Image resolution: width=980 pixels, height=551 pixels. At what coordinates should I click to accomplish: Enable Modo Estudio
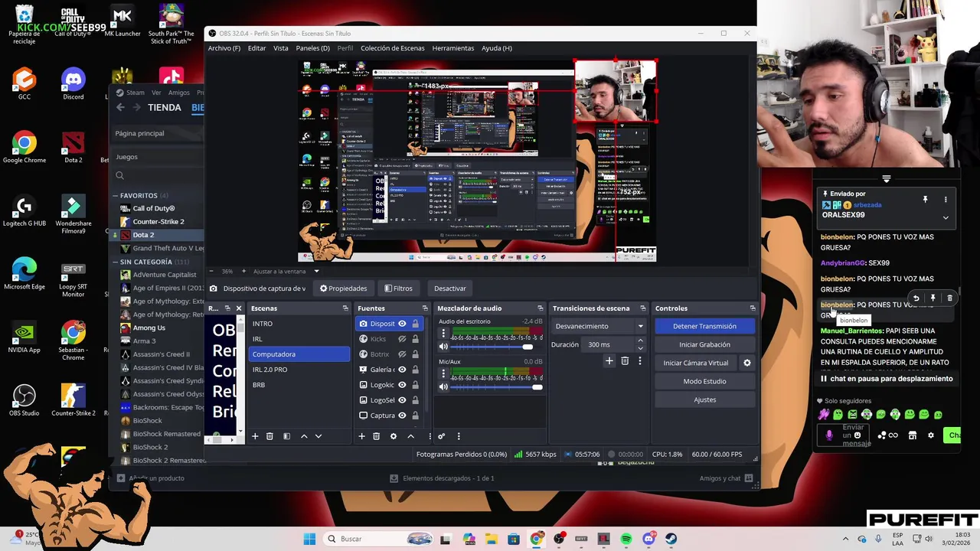[x=704, y=381]
